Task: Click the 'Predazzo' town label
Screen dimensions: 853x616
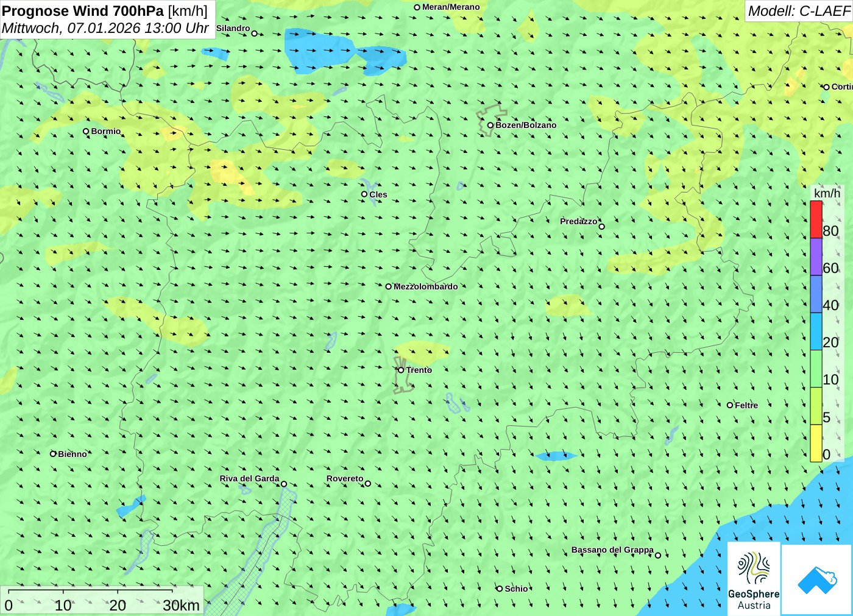Action: 579,221
